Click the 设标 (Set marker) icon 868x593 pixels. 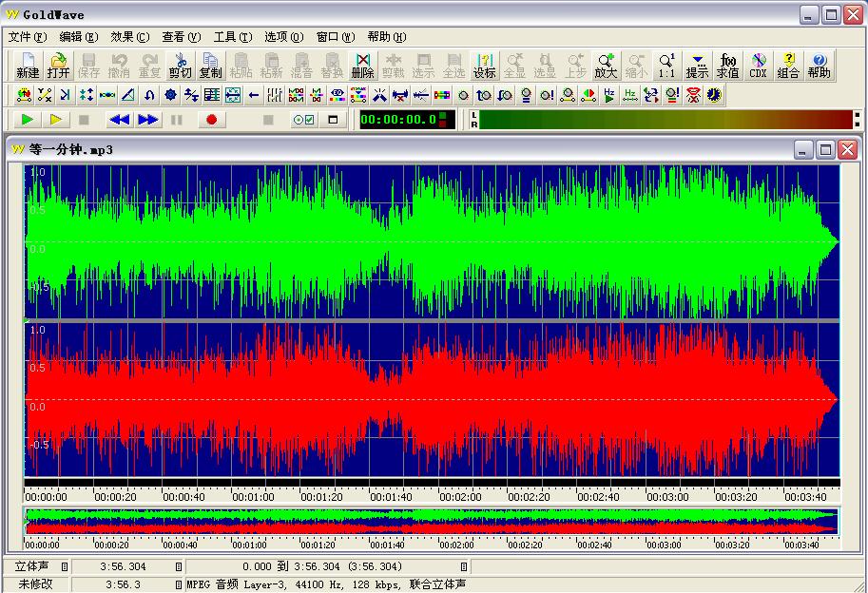[x=484, y=66]
